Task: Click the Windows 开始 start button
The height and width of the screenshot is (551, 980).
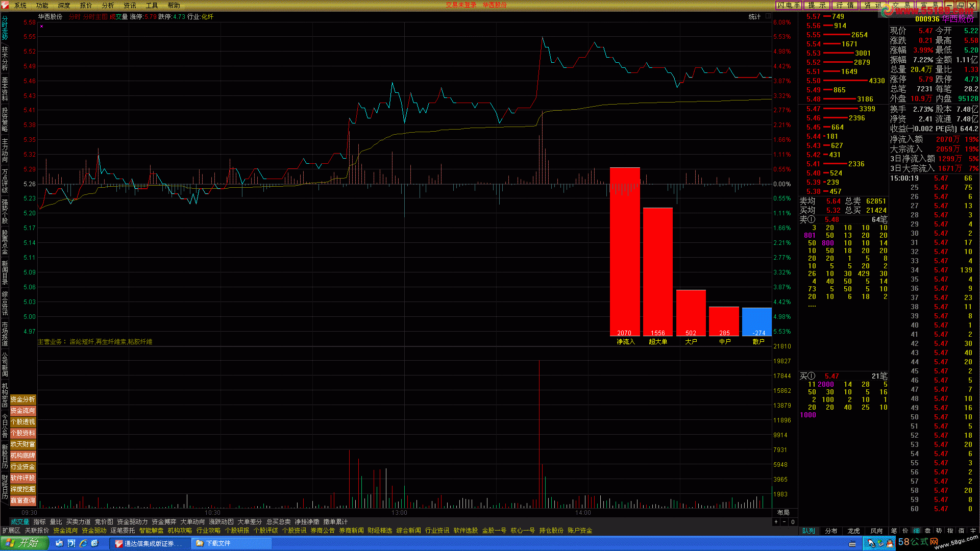Action: [x=24, y=543]
